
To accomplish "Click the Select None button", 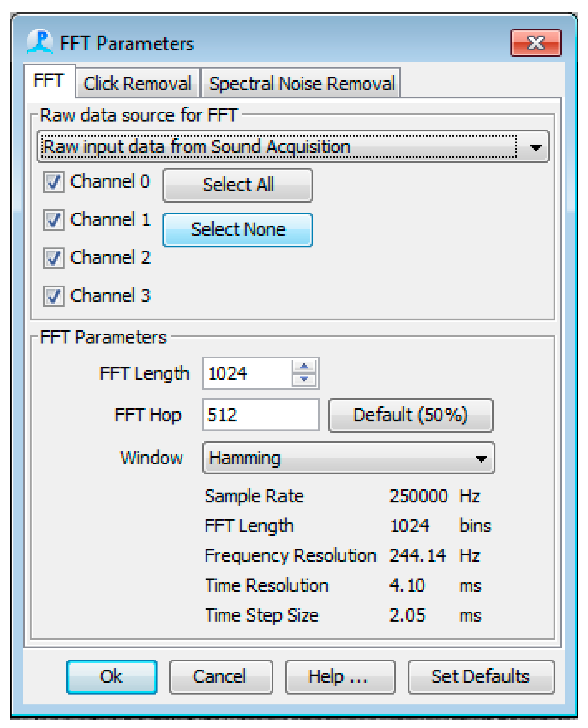I will [237, 230].
